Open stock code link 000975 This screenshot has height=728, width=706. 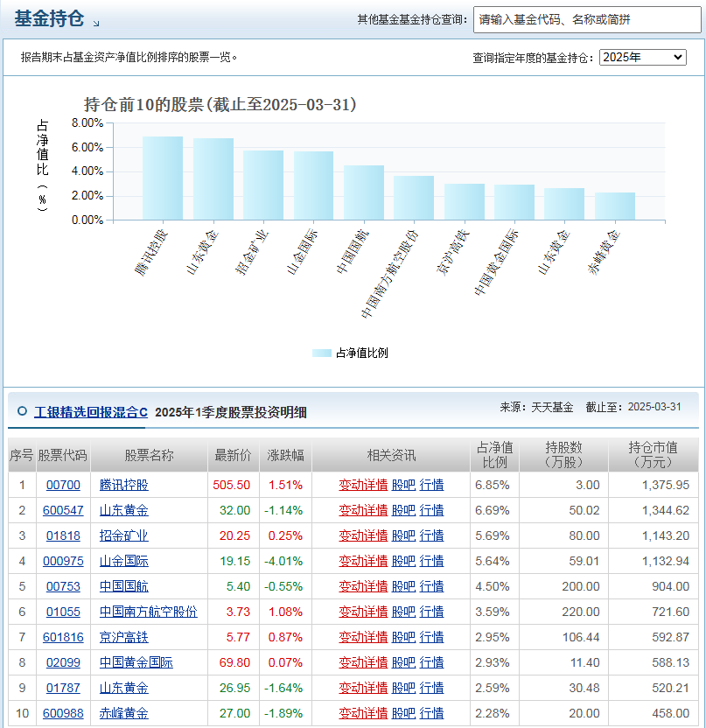63,561
